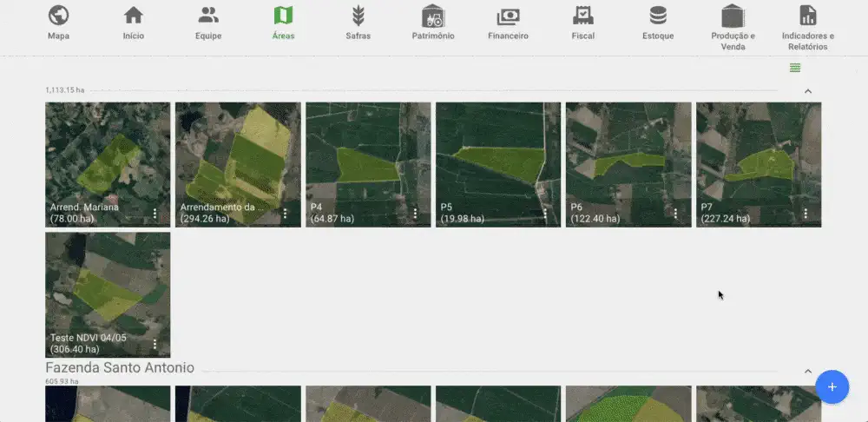Switch to list view with green lines icon

coord(795,68)
